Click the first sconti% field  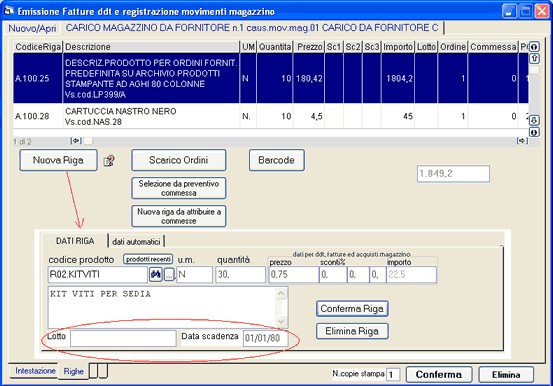pyautogui.click(x=333, y=275)
